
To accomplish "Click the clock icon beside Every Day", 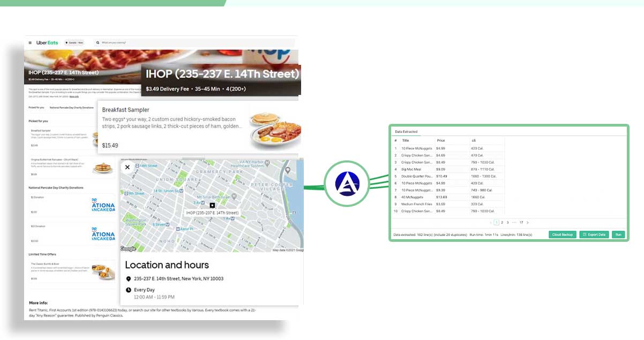I will coord(129,290).
